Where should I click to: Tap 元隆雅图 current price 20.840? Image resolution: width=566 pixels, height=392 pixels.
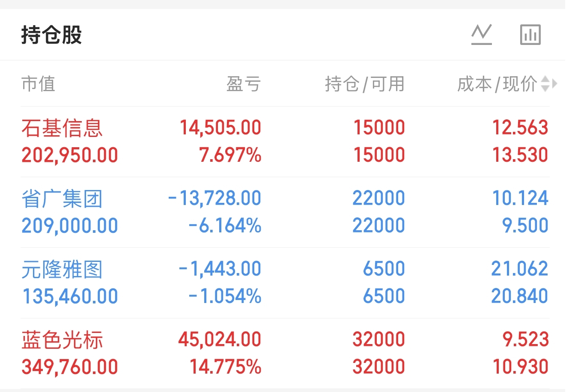point(519,296)
